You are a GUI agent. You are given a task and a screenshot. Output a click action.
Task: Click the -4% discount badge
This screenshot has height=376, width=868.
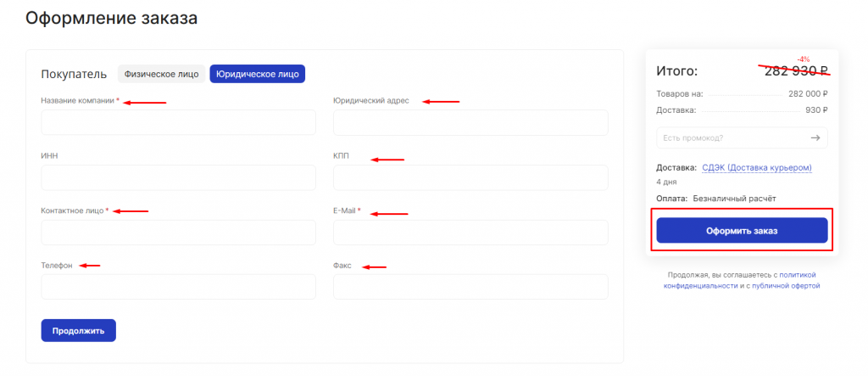coord(804,59)
